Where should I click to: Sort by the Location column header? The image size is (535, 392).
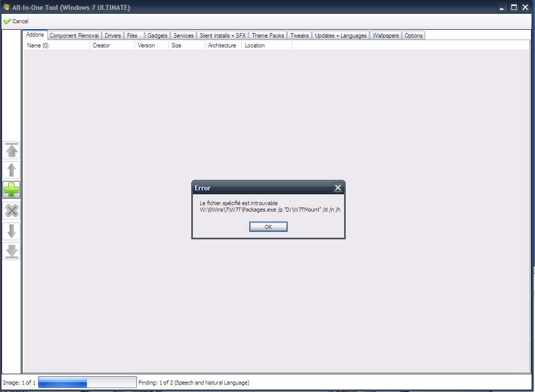[x=267, y=45]
